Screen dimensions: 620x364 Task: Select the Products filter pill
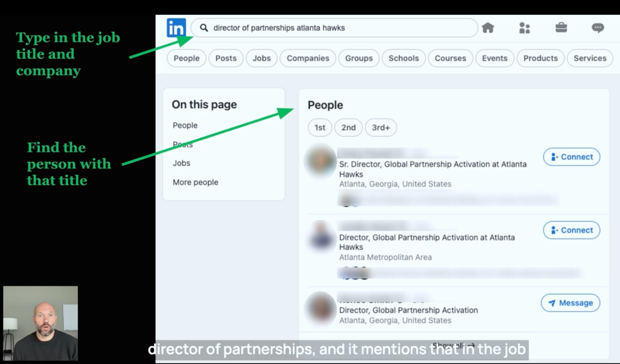(540, 58)
